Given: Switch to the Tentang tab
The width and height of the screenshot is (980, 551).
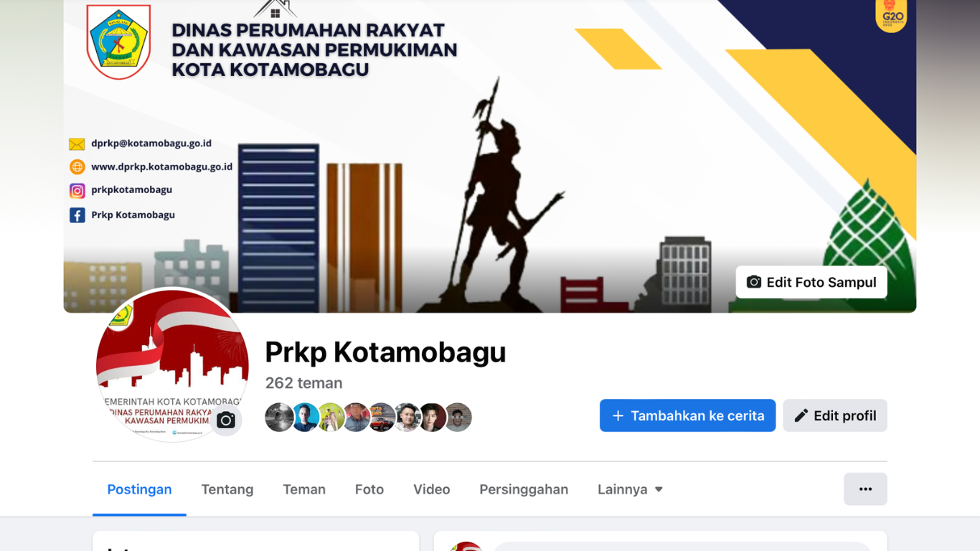Looking at the screenshot, I should (x=227, y=489).
